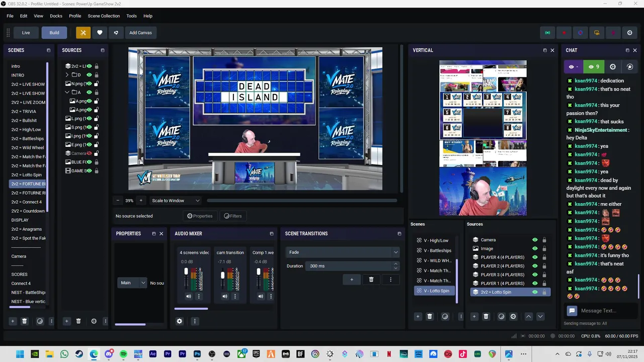Click the green viewer count button in chat
This screenshot has height=362, width=644.
pos(594,66)
